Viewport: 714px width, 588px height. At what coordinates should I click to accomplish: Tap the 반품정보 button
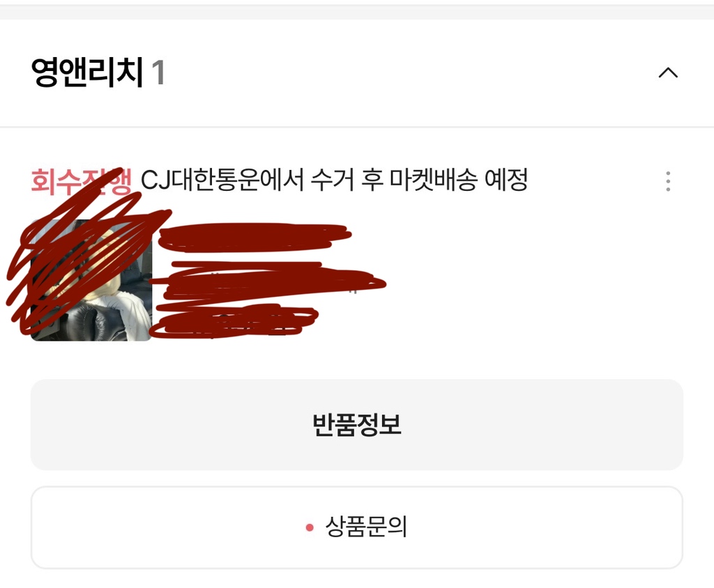356,424
